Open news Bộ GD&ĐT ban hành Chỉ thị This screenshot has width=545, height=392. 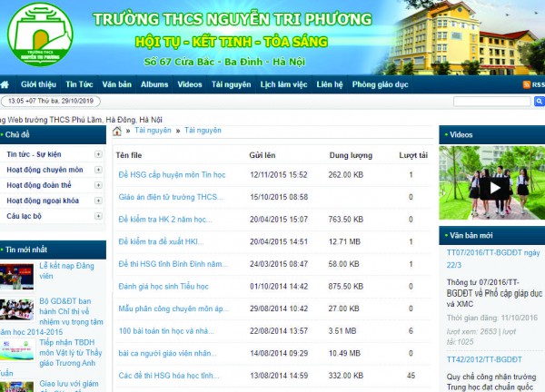point(71,311)
